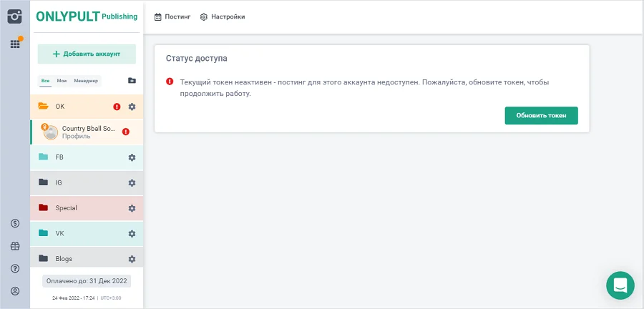Click the add new folder icon
Screen dimensions: 644x309
[x=132, y=81]
